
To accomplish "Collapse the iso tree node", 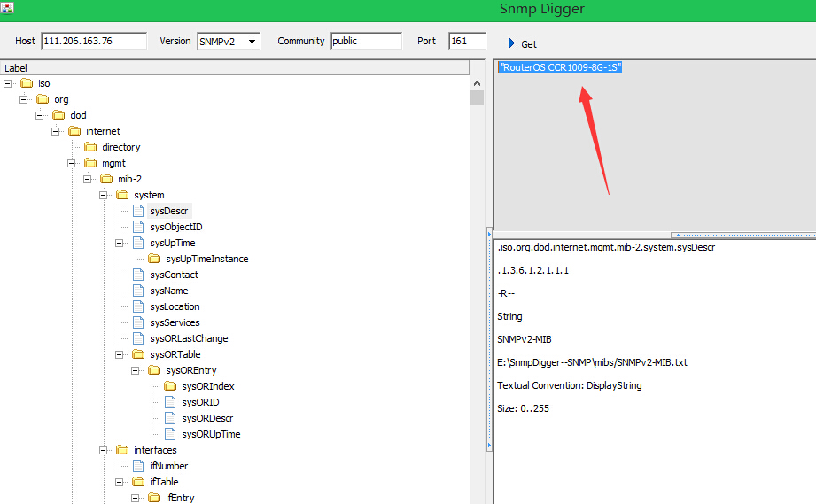I will [7, 83].
